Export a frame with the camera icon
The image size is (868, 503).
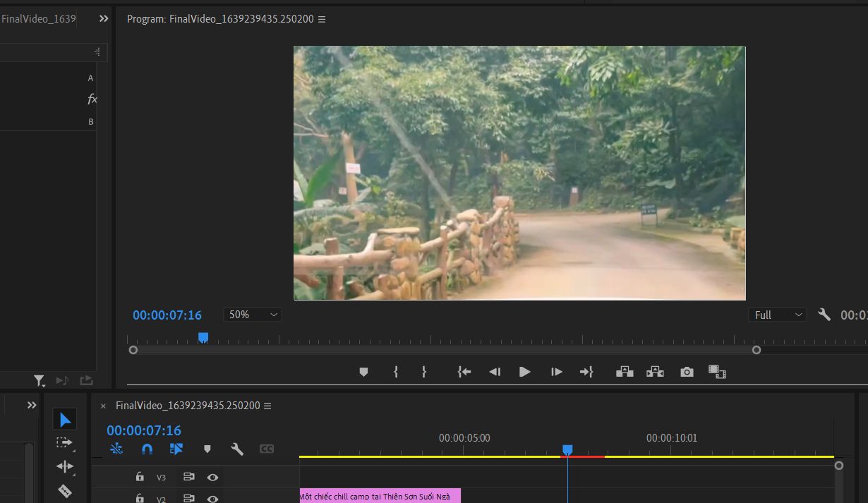(687, 372)
